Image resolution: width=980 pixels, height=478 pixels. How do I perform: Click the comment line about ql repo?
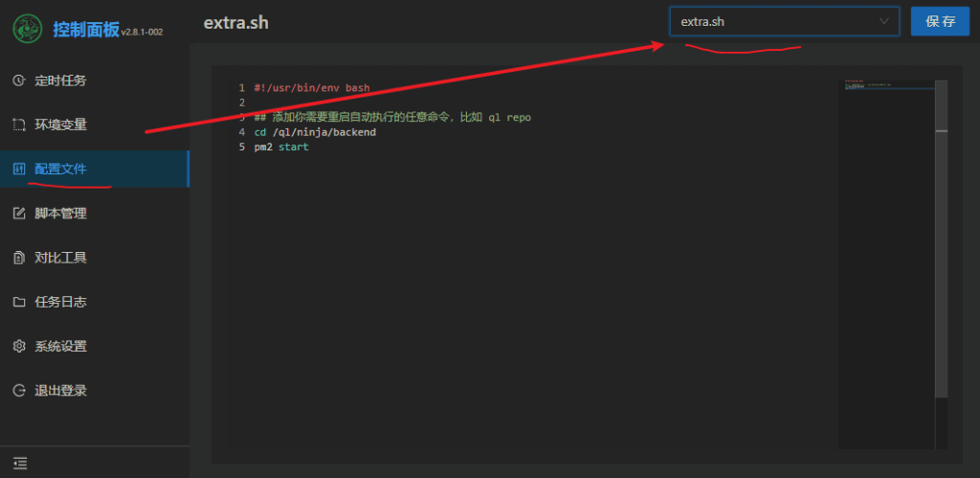pos(392,118)
